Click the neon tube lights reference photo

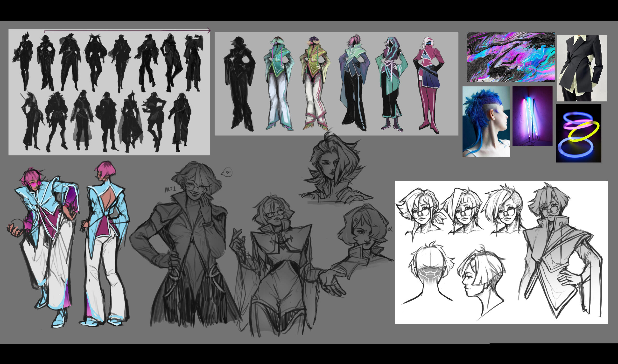(532, 116)
